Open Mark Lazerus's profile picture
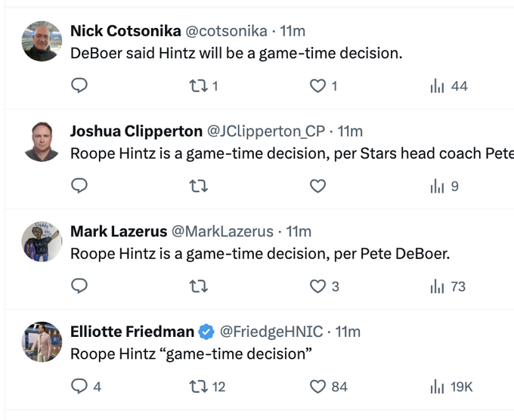The image size is (514, 420). 42,242
